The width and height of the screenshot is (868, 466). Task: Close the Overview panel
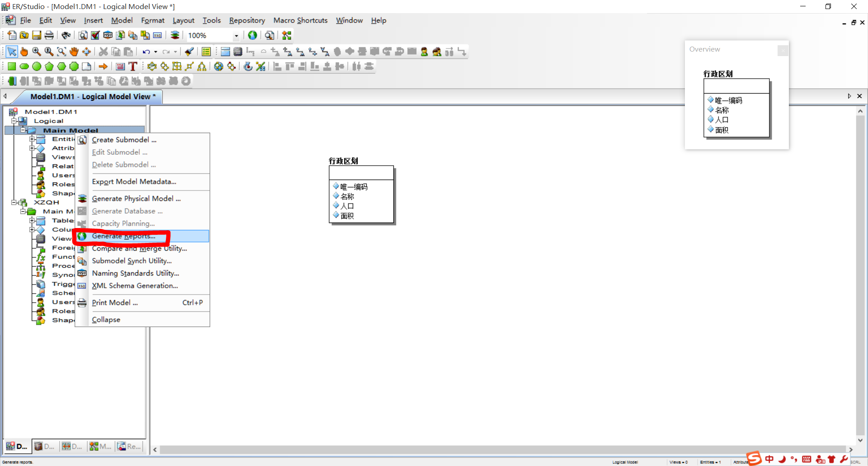pos(783,50)
